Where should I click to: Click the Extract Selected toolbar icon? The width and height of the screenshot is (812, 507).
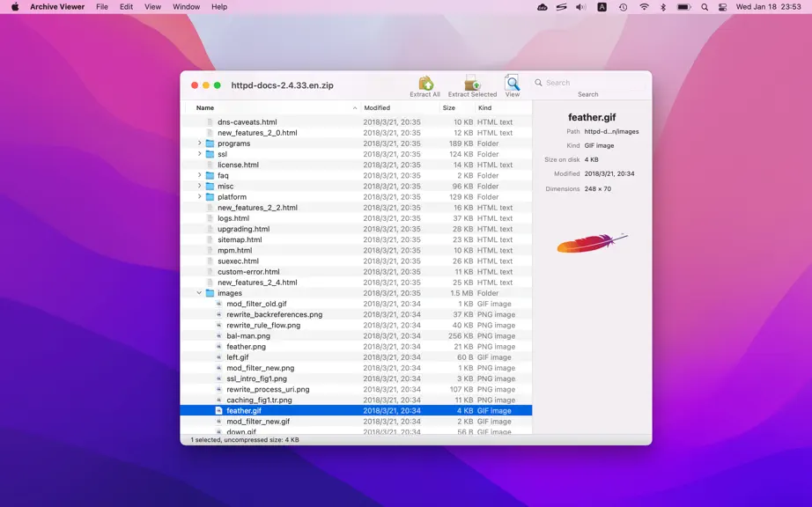point(472,83)
